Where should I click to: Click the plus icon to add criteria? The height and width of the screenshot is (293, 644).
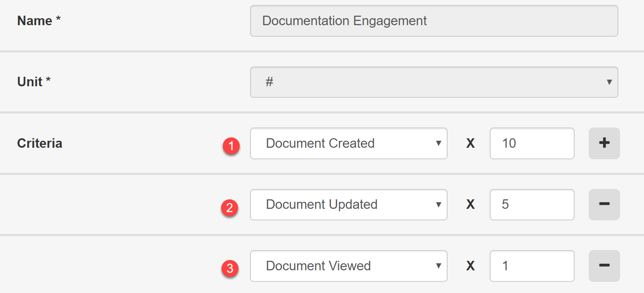point(604,143)
